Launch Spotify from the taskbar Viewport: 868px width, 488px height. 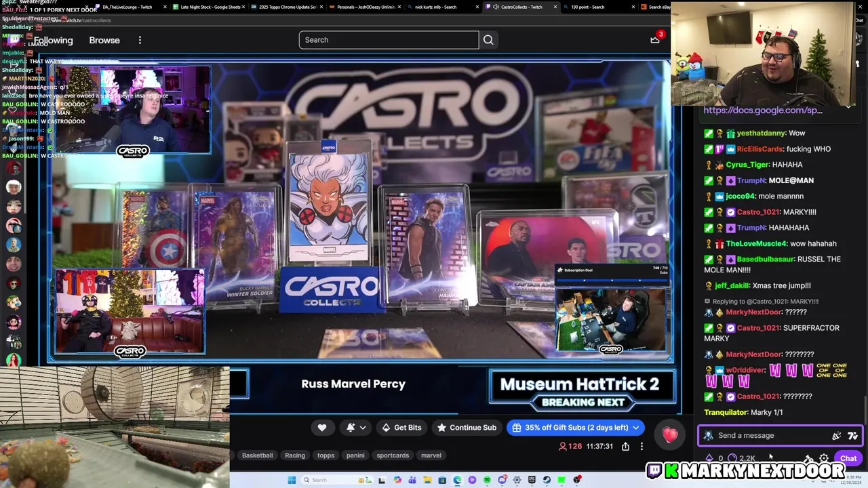click(487, 480)
